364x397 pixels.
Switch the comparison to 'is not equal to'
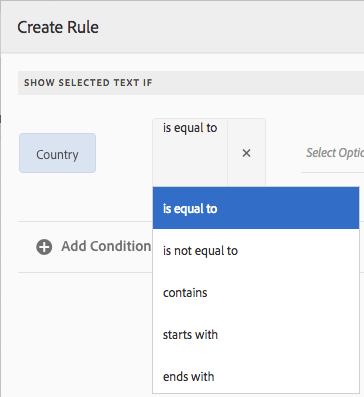256,250
